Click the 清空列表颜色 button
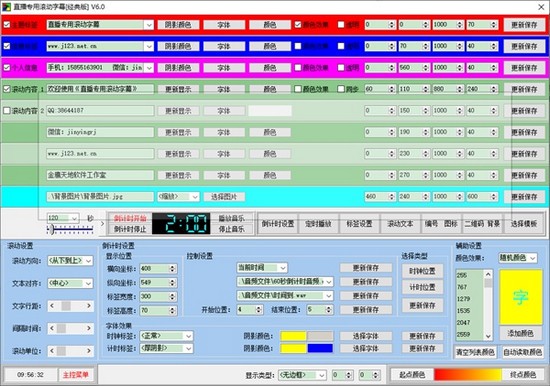The image size is (550, 386). click(475, 352)
